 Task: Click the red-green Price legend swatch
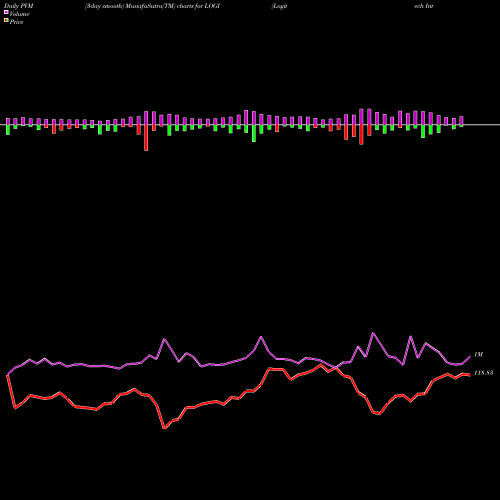(6, 21)
